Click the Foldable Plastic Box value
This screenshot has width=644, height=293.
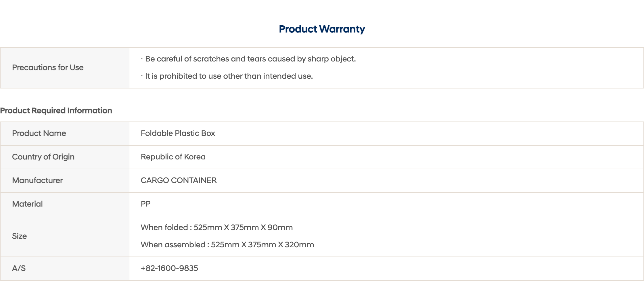click(178, 133)
